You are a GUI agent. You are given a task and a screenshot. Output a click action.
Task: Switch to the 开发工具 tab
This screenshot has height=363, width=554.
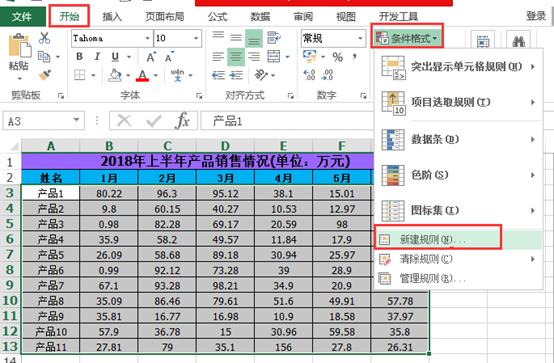click(x=398, y=17)
